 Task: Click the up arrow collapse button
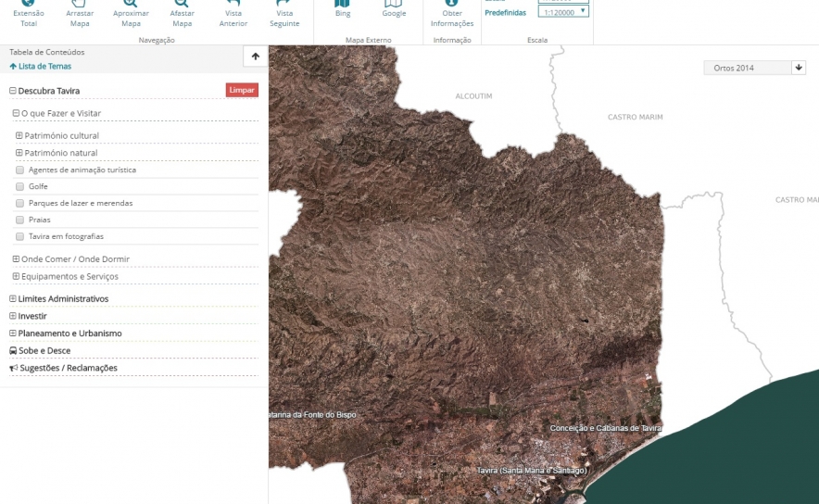[256, 57]
